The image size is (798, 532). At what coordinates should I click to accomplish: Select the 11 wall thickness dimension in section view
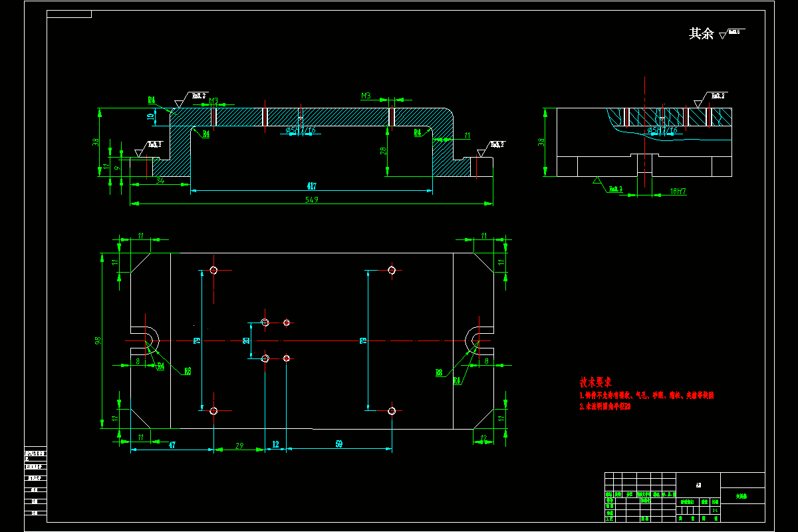[467, 136]
